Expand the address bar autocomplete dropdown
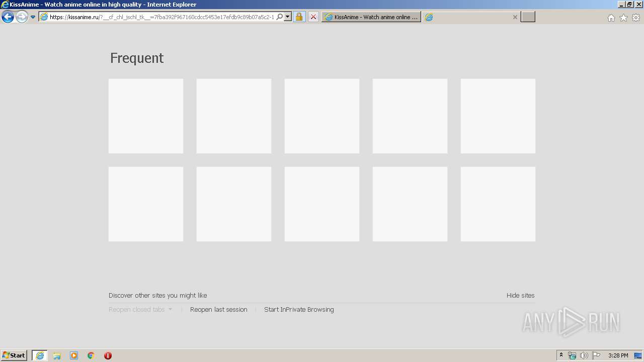Image resolution: width=644 pixels, height=362 pixels. [x=288, y=17]
